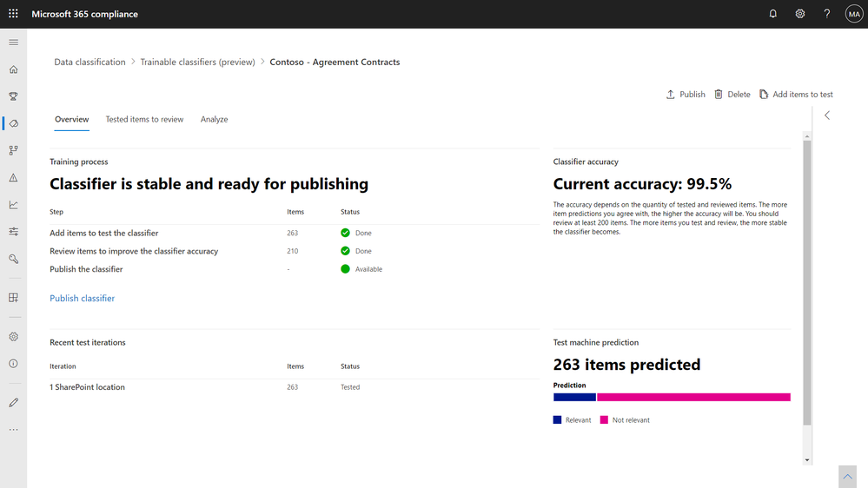Click the scrollbar up arrow
The width and height of the screenshot is (868, 488).
[807, 136]
